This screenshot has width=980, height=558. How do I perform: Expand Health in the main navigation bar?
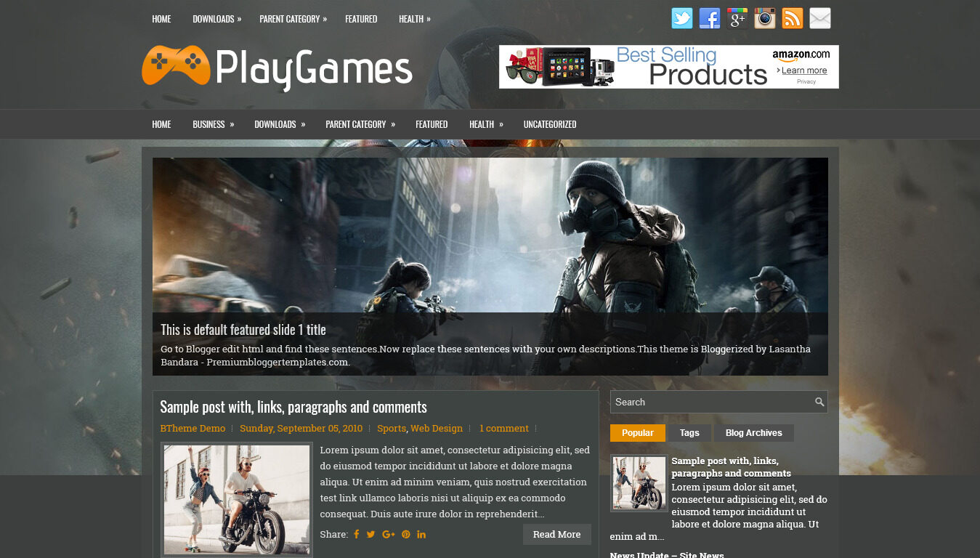pos(486,124)
